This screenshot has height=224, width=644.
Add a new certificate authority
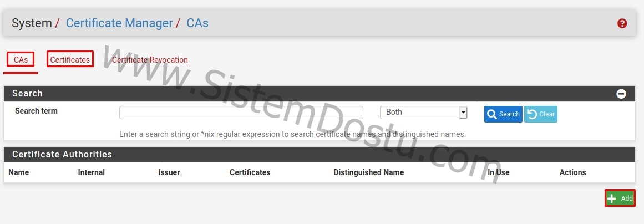click(x=620, y=198)
